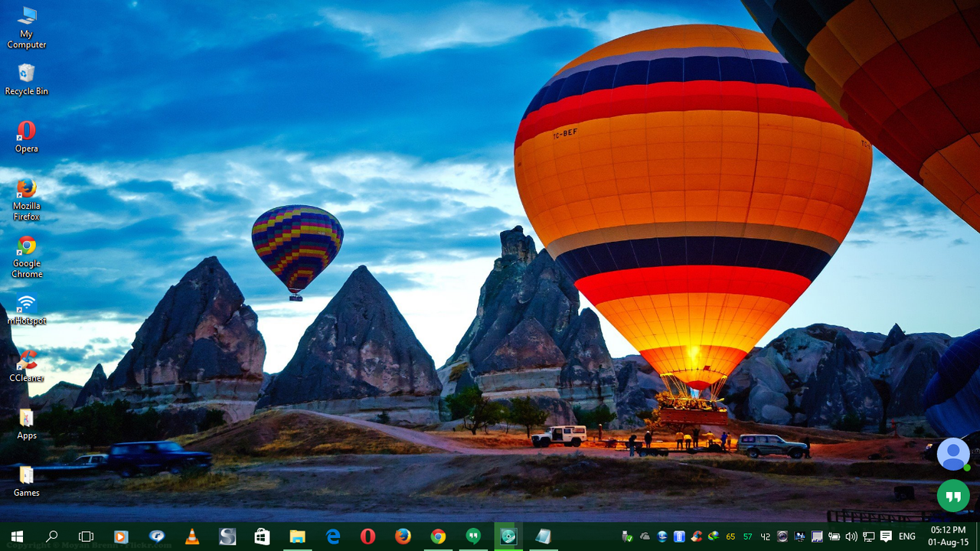This screenshot has height=551, width=980.
Task: Switch to Chrome in the taskbar
Action: 439,536
